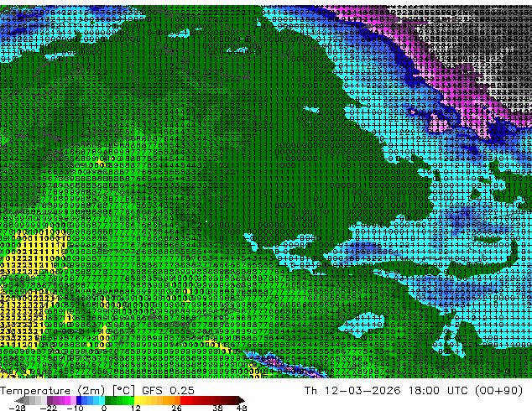
Task: Click the 'Th 12-03-2026' date text
Action: click(x=352, y=391)
